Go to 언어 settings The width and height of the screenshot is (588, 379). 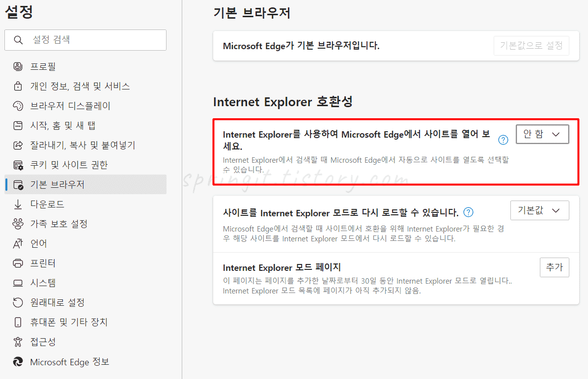coord(85,243)
